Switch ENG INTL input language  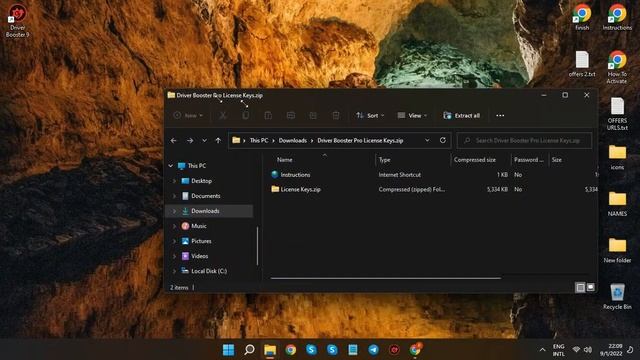pyautogui.click(x=558, y=350)
